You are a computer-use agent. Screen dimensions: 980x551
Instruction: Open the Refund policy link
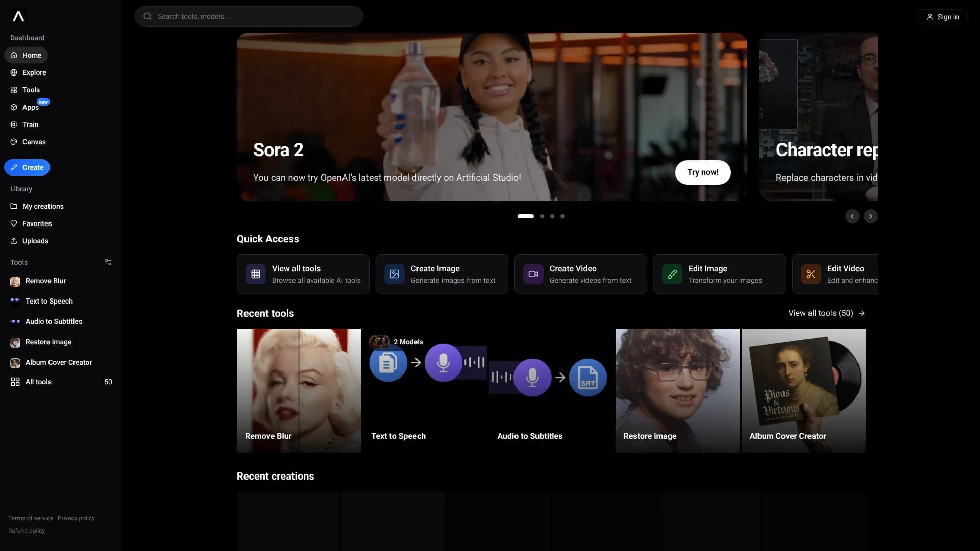[x=27, y=531]
